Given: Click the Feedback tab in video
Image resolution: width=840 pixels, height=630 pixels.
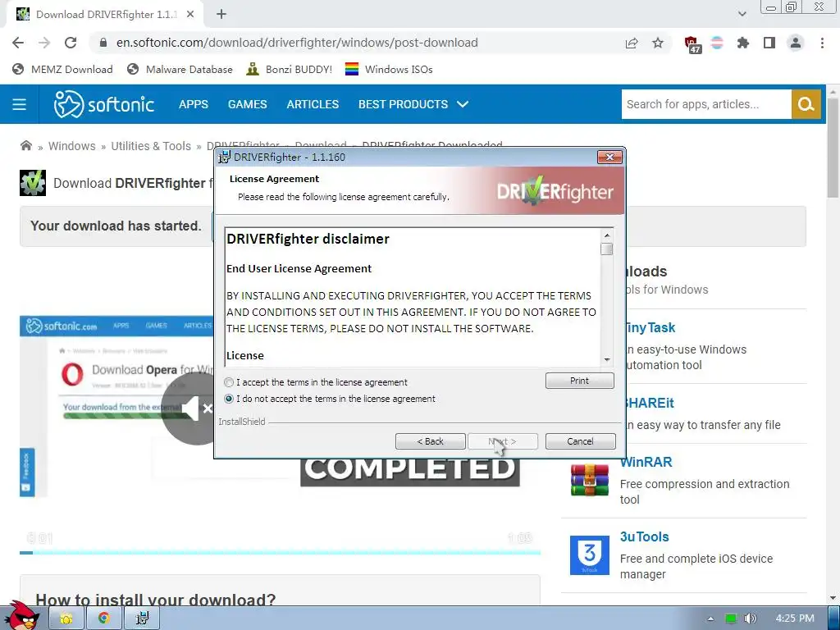Looking at the screenshot, I should click(x=27, y=472).
